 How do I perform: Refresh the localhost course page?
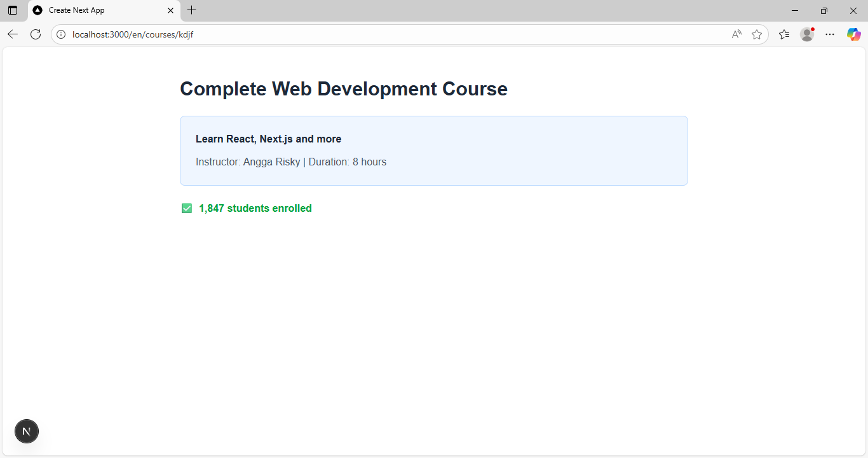[x=36, y=34]
